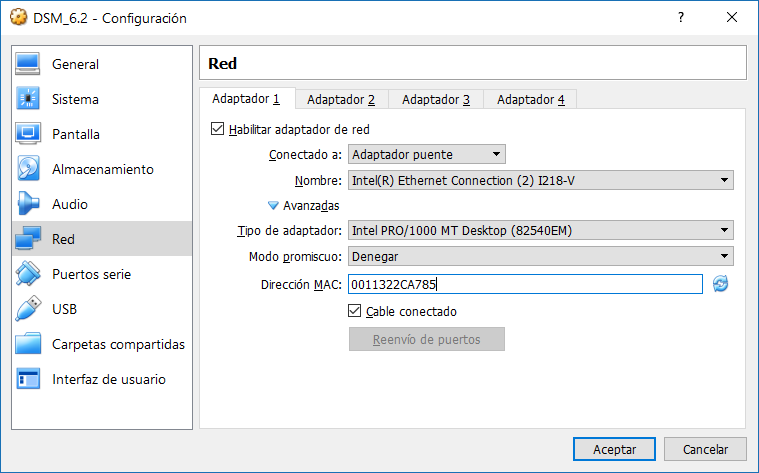Select the Carpetas compartidas folder icon
The image size is (759, 473).
click(28, 344)
